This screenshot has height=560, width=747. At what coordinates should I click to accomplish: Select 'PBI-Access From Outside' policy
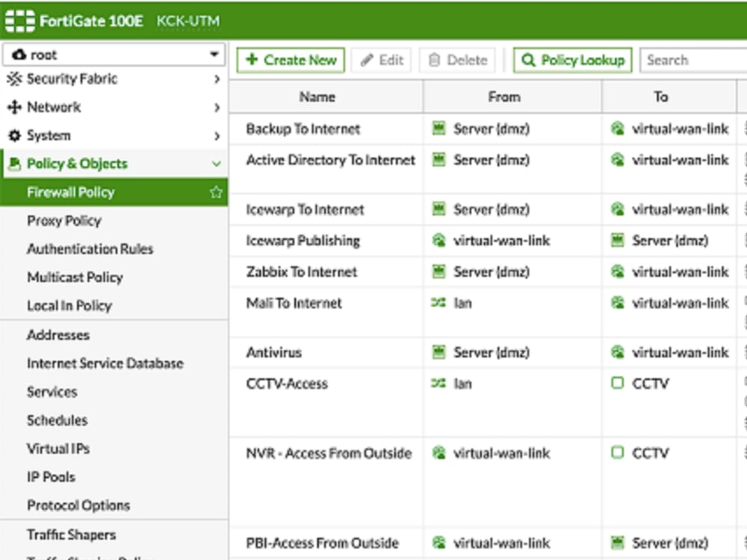click(322, 543)
